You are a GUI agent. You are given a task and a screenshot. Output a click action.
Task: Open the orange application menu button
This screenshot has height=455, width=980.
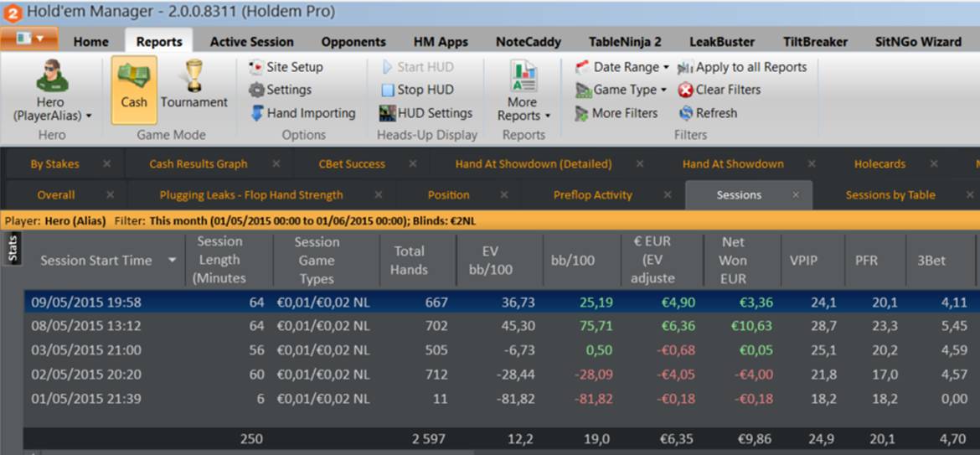click(29, 38)
